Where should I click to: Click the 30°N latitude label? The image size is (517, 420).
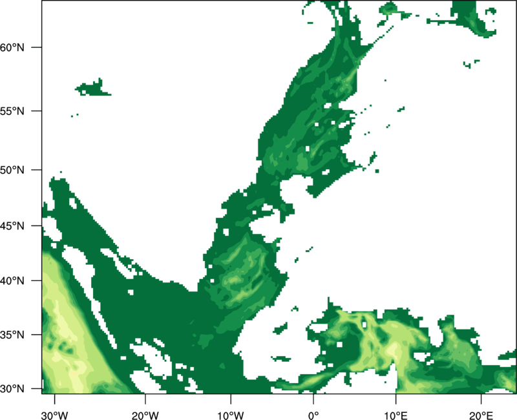point(12,389)
